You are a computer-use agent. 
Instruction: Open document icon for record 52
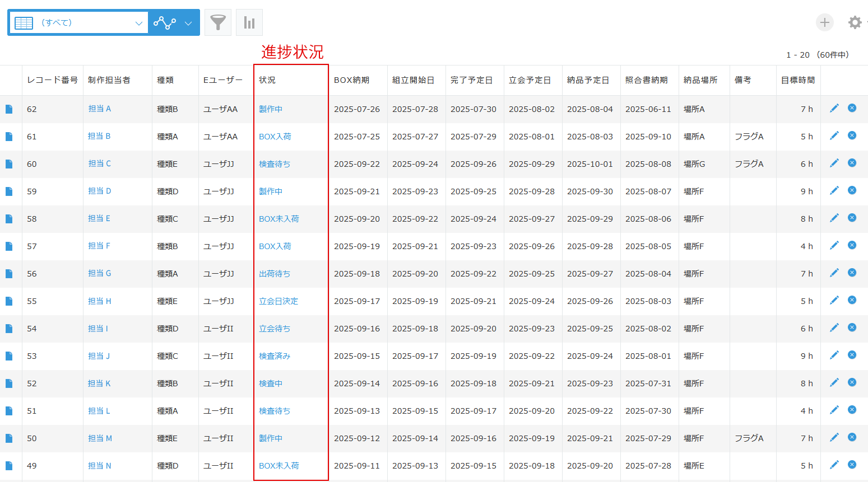click(x=9, y=383)
